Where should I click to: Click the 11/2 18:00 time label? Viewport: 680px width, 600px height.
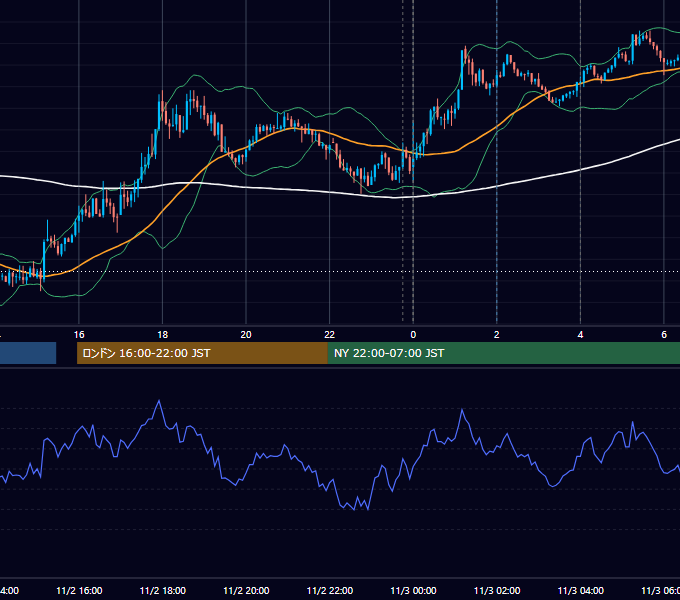click(x=163, y=590)
